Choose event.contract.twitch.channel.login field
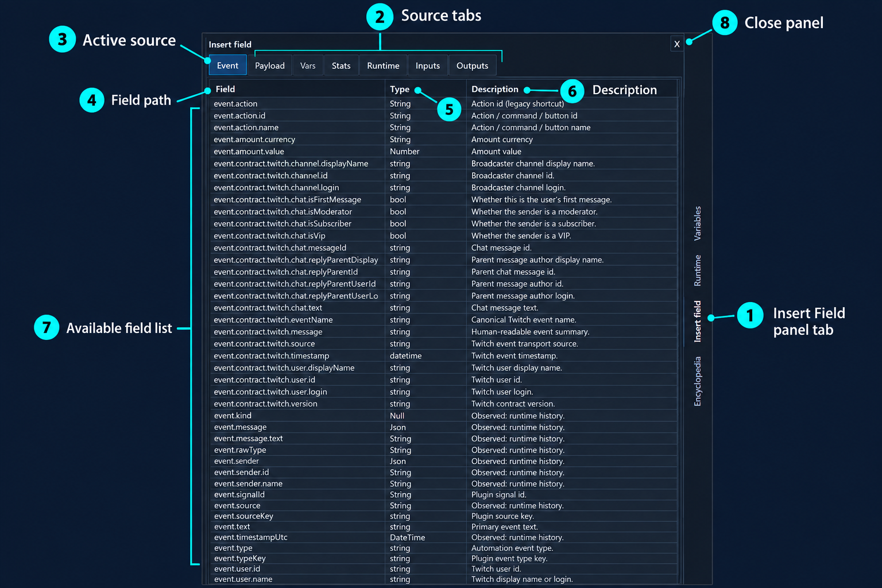Viewport: 882px width, 588px height. 443,188
